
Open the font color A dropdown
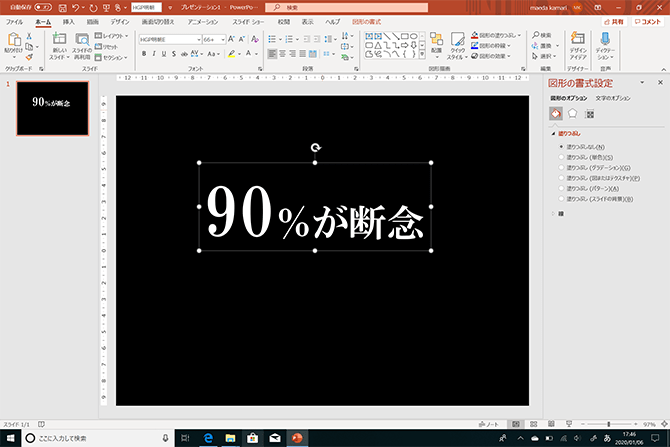coord(256,54)
